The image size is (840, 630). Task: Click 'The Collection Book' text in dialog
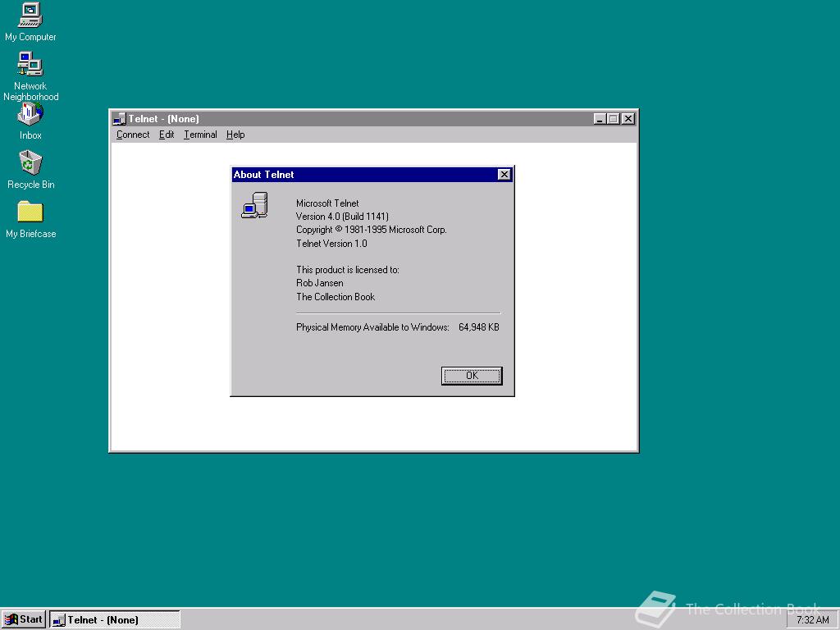click(336, 297)
